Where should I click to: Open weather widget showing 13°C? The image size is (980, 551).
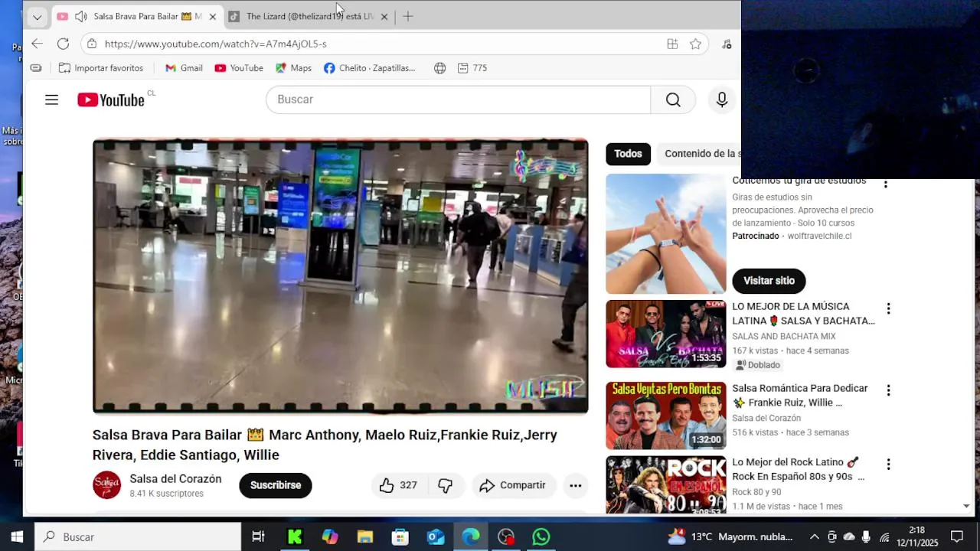[x=730, y=536]
